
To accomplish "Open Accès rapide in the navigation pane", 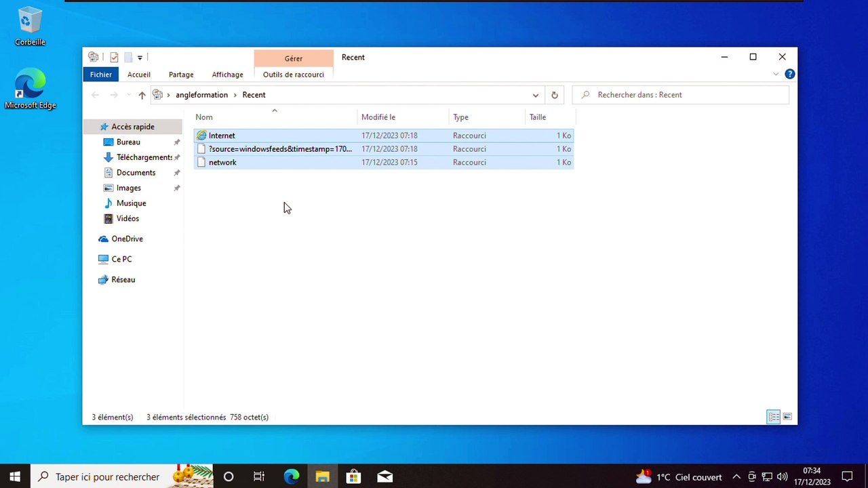I will 133,127.
